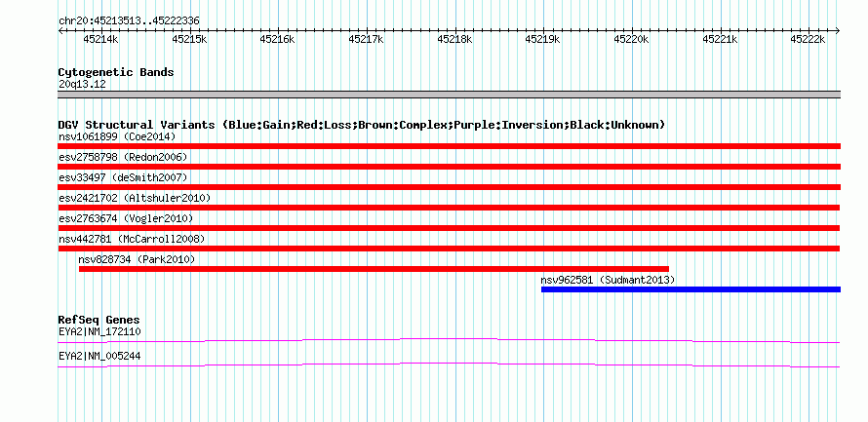868x422 pixels.
Task: Open esv33497 (deSmith2007) label
Action: tap(123, 177)
